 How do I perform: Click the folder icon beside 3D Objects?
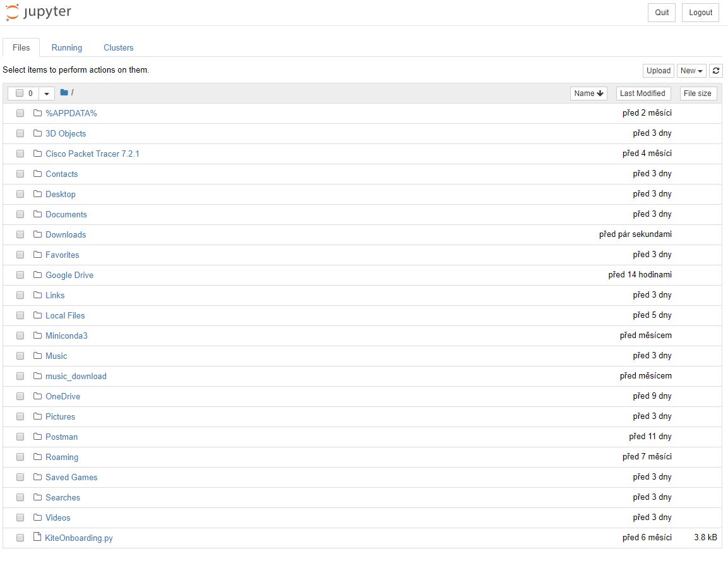click(38, 133)
